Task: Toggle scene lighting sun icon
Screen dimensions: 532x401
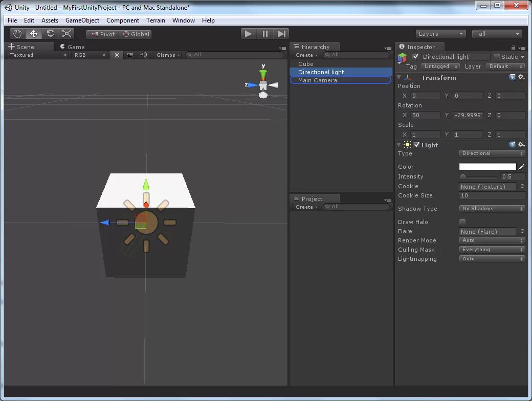Action: [117, 55]
